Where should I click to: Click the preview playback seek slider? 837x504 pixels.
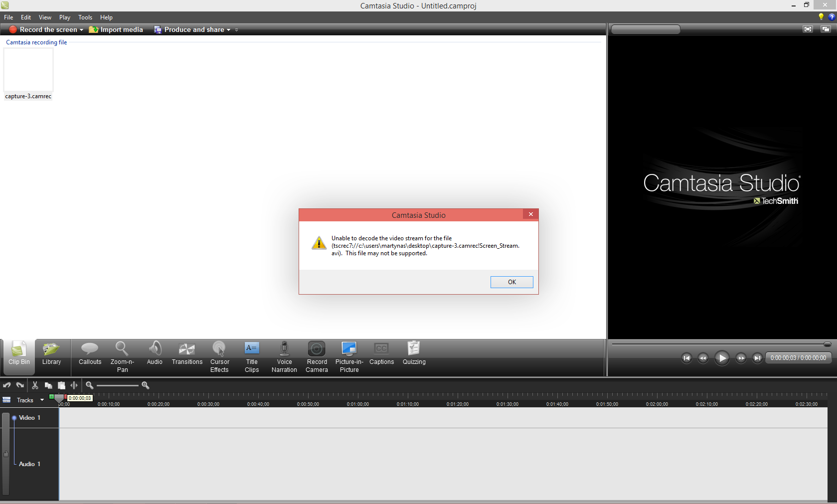click(721, 344)
